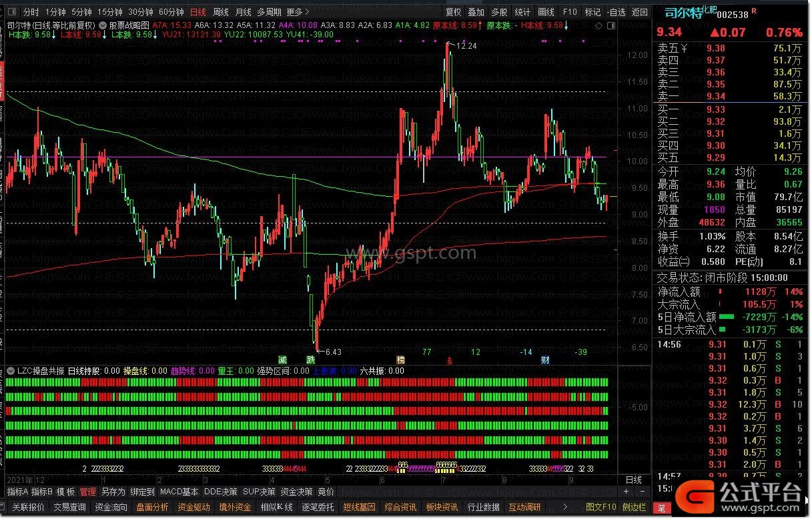Click the 返回 back button
This screenshot has height=519, width=812.
click(639, 12)
